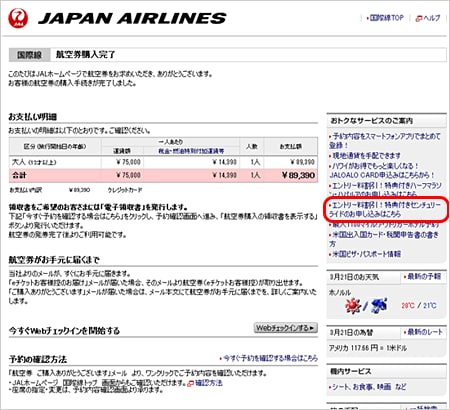Click the 航空券購入完了 page title
Viewport: 450px width, 410px height.
pos(85,55)
